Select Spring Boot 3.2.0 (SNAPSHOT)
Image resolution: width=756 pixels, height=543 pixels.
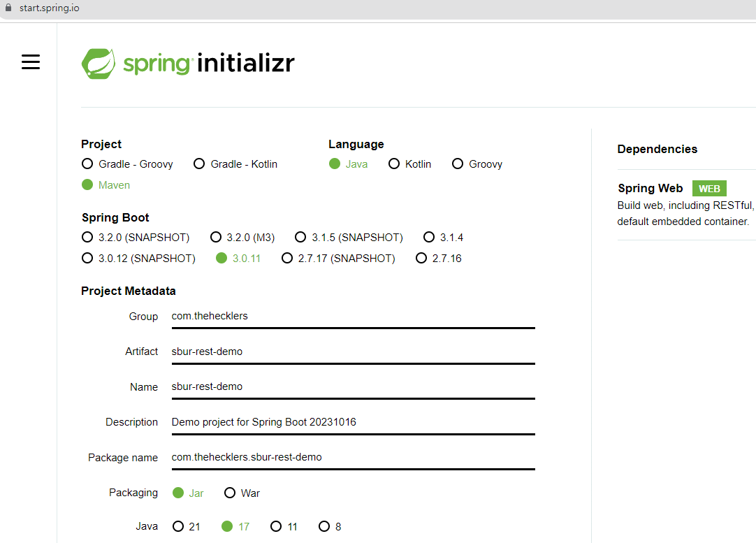(x=136, y=238)
